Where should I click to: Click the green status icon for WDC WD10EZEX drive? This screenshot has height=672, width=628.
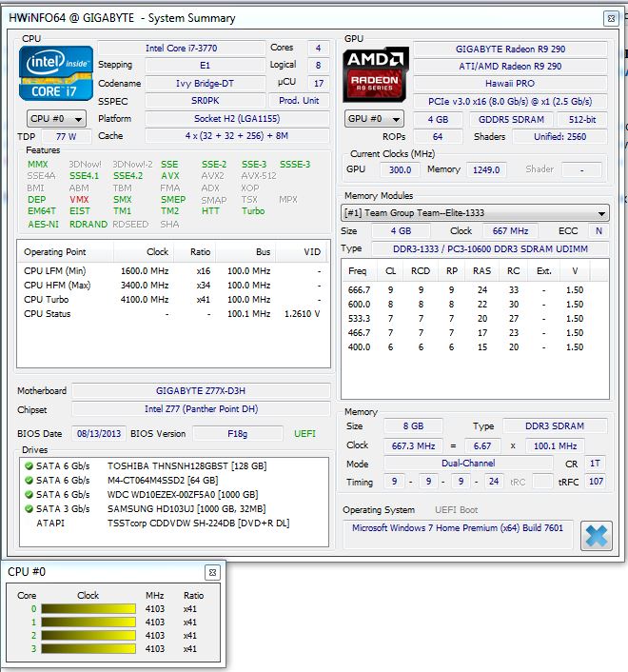click(x=29, y=495)
